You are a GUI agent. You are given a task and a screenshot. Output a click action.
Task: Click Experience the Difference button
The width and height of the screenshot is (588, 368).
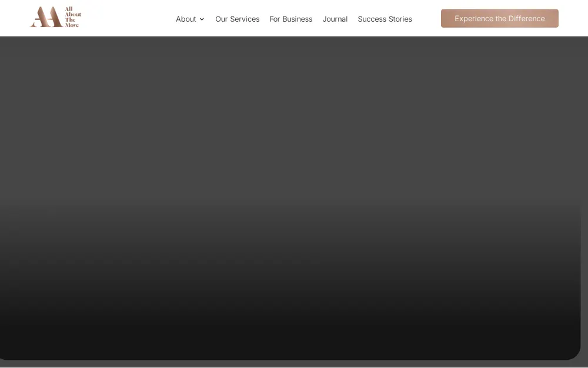499,18
